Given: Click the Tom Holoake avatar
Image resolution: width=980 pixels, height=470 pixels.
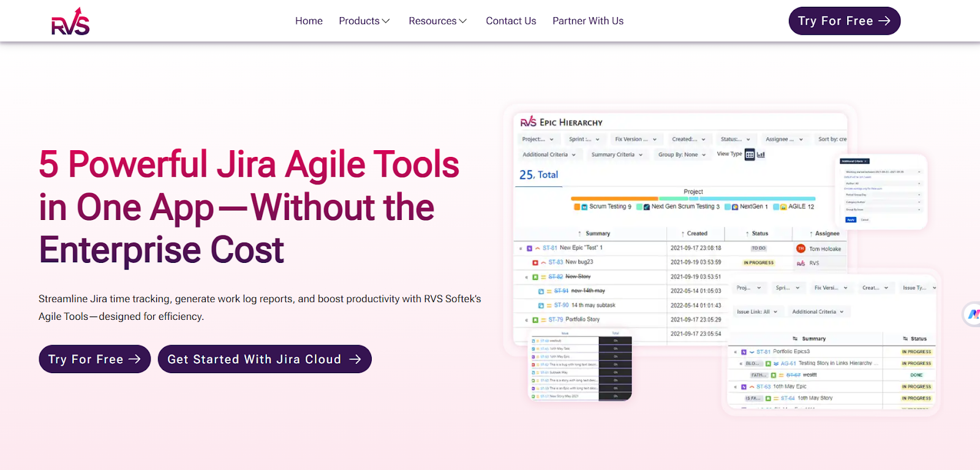Looking at the screenshot, I should [x=801, y=248].
